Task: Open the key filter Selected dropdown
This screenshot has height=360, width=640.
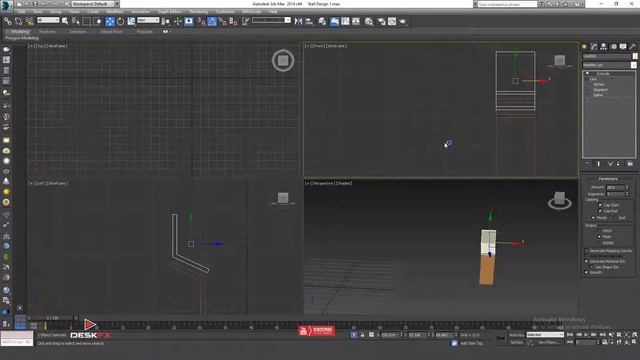Action: coord(545,335)
